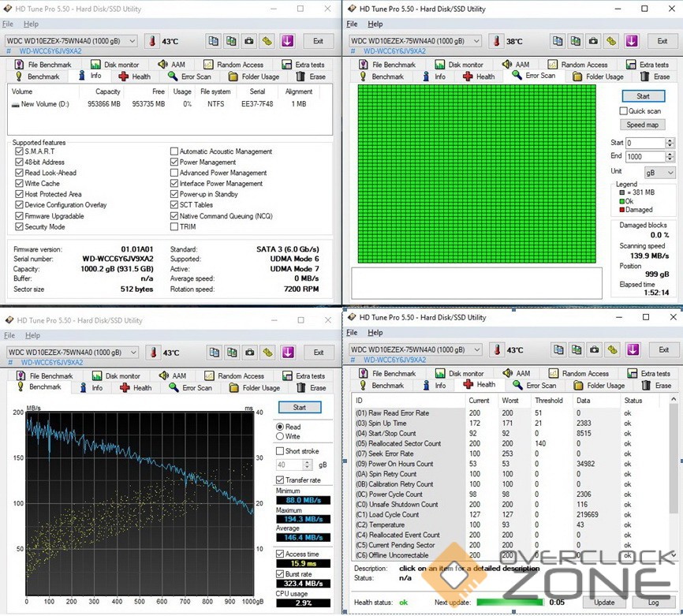Screen dimensions: 683x616
Task: Click thermometer icon in Health window toolbar
Action: pos(497,350)
